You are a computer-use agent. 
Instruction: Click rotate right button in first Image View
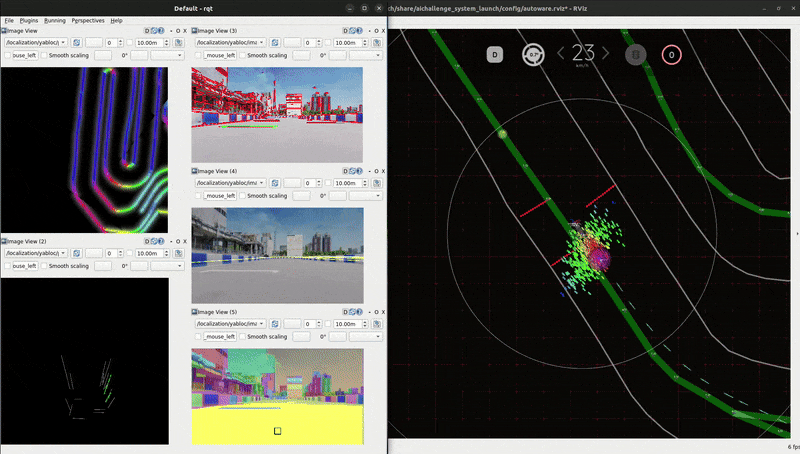pos(139,55)
